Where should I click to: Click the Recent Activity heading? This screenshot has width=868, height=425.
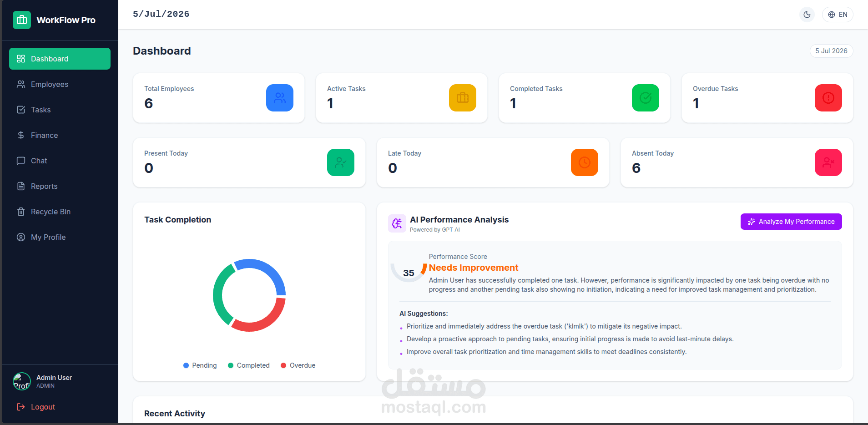(175, 414)
